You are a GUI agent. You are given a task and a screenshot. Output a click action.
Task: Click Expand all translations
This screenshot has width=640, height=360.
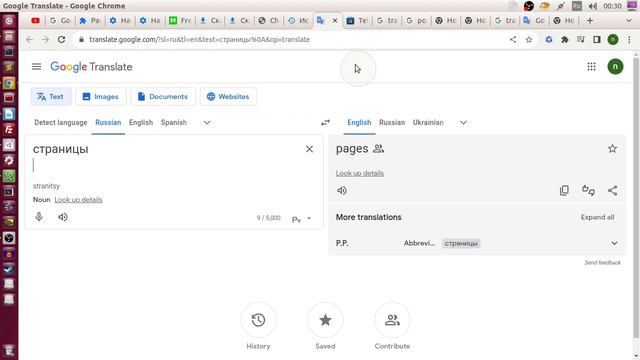tap(597, 217)
